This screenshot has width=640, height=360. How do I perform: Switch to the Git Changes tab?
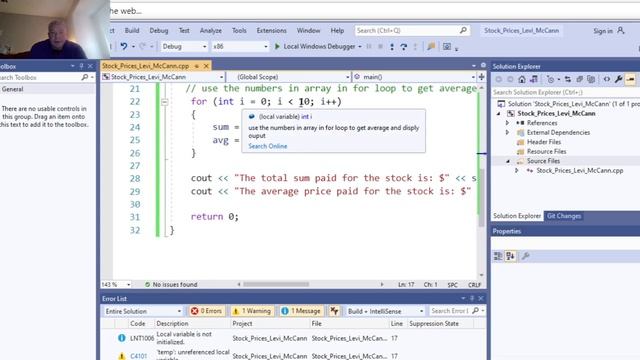coord(564,216)
